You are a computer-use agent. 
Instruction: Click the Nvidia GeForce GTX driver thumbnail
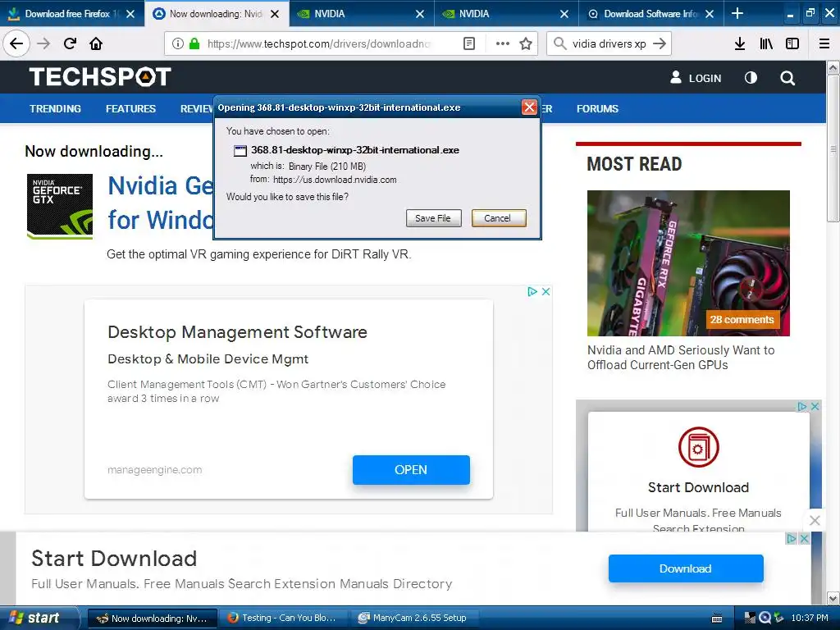tap(60, 206)
